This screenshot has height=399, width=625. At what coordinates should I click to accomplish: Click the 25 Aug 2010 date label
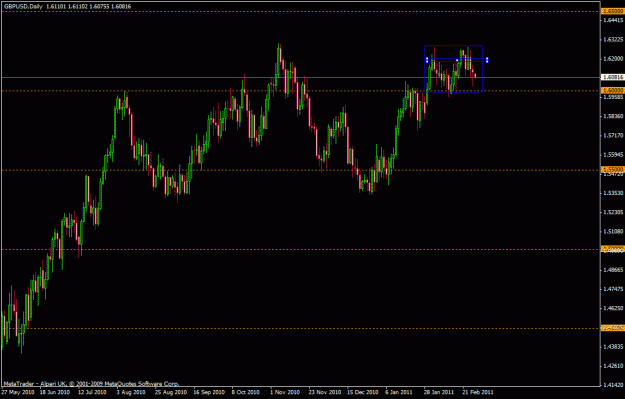[x=171, y=392]
